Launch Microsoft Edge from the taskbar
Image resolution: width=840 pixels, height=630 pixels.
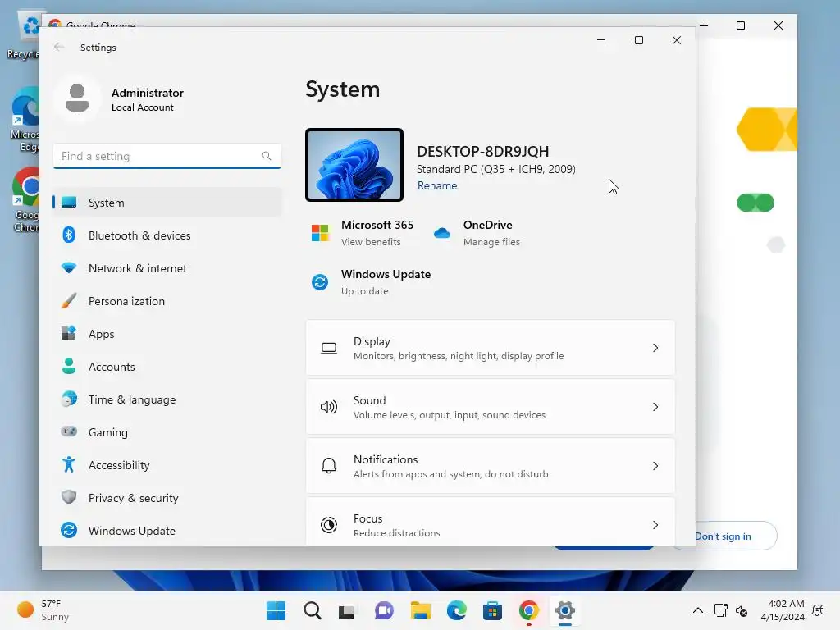tap(456, 610)
